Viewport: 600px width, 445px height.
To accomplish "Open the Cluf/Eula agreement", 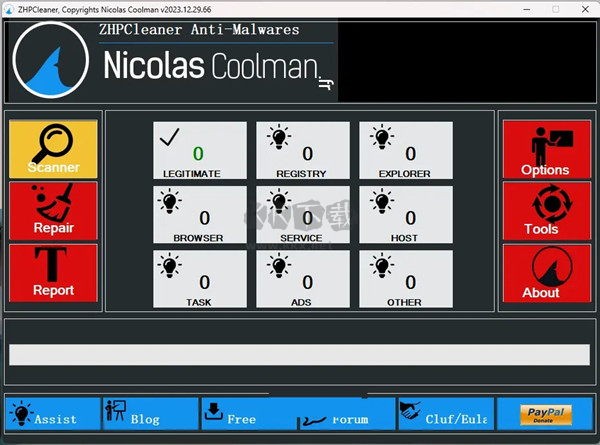I will 444,413.
